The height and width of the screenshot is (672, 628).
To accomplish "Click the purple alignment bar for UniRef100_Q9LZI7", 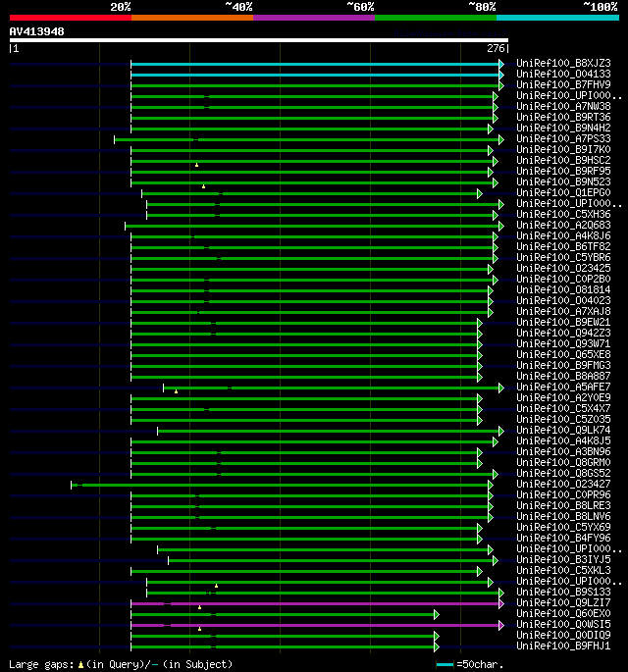I will click(315, 604).
